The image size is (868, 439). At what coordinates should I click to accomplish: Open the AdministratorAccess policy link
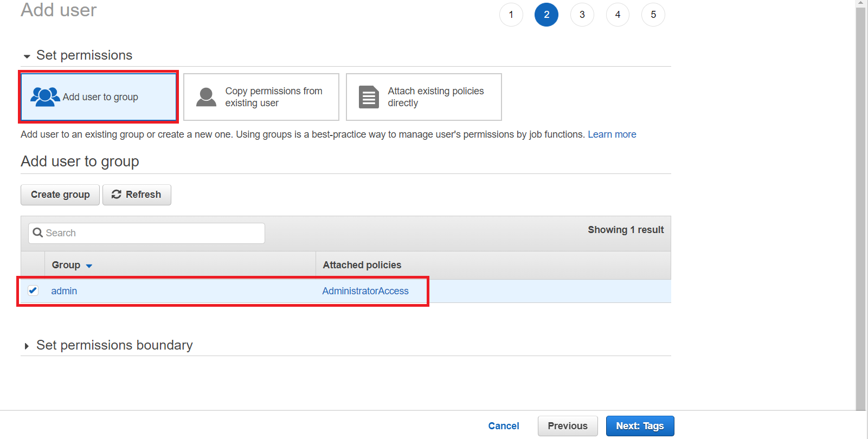click(365, 291)
